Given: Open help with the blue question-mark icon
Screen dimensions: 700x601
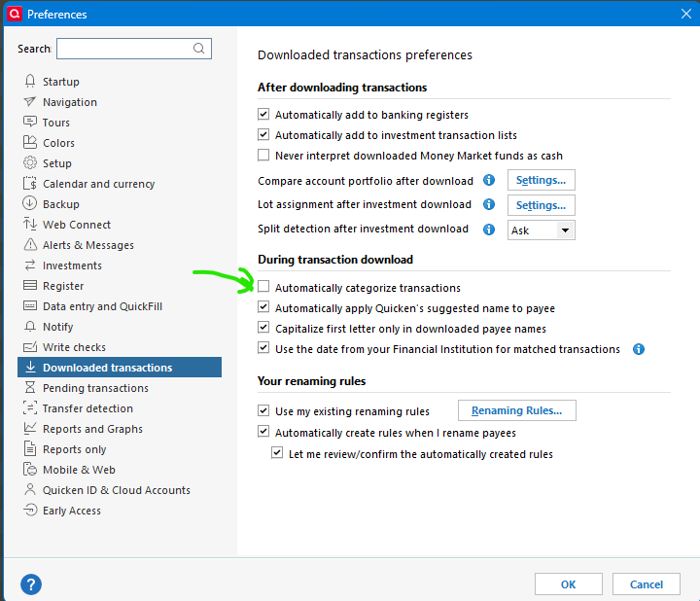Looking at the screenshot, I should (31, 584).
